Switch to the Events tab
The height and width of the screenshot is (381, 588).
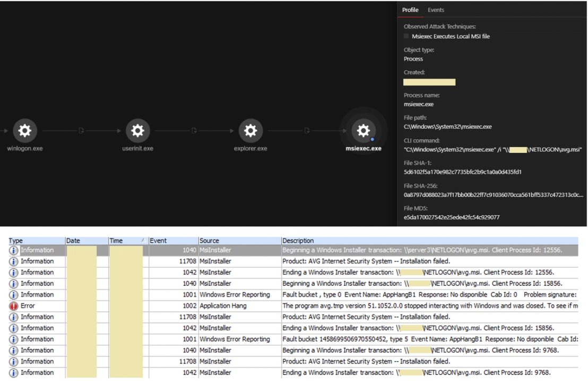[436, 10]
